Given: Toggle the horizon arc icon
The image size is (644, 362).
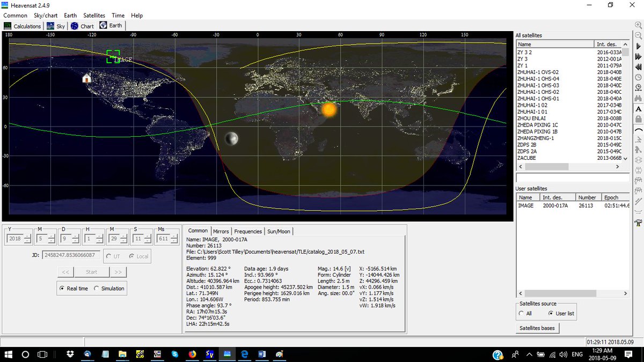Looking at the screenshot, I should pyautogui.click(x=639, y=129).
